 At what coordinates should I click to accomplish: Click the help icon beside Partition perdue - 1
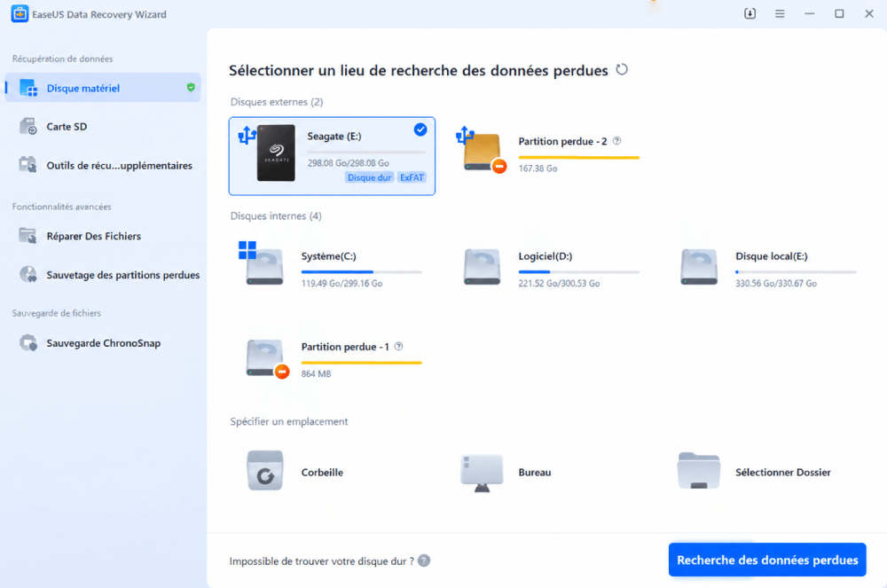point(399,347)
